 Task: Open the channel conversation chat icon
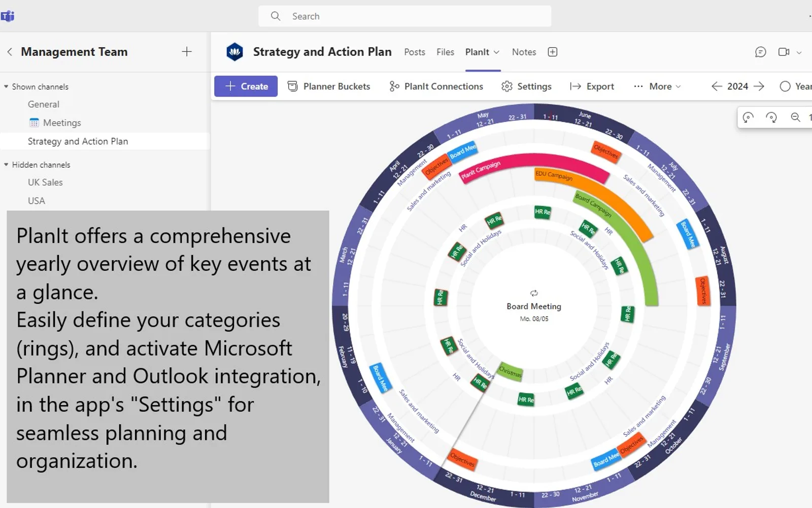coord(760,52)
